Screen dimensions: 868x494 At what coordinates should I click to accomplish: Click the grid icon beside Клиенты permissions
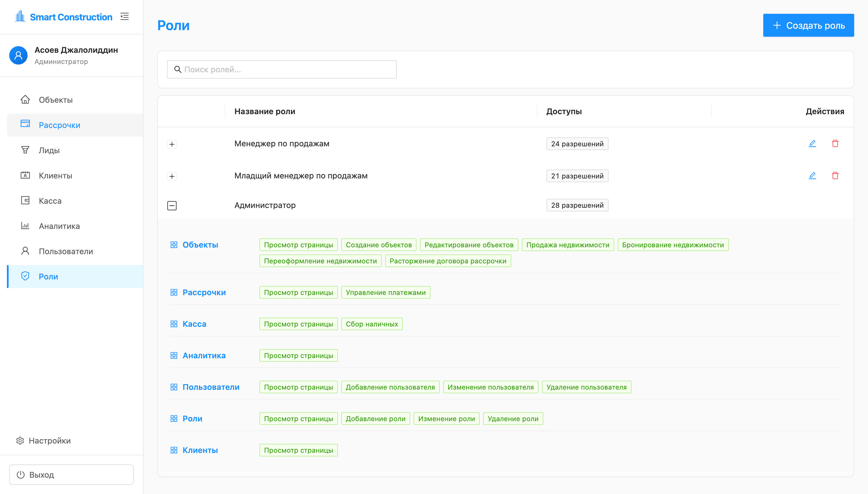(x=174, y=450)
